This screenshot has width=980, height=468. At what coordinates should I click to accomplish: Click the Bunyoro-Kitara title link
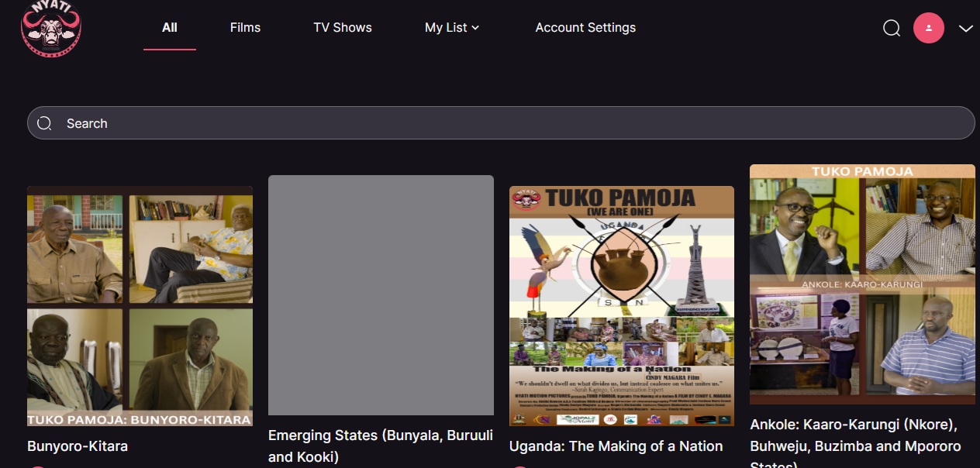pyautogui.click(x=78, y=446)
